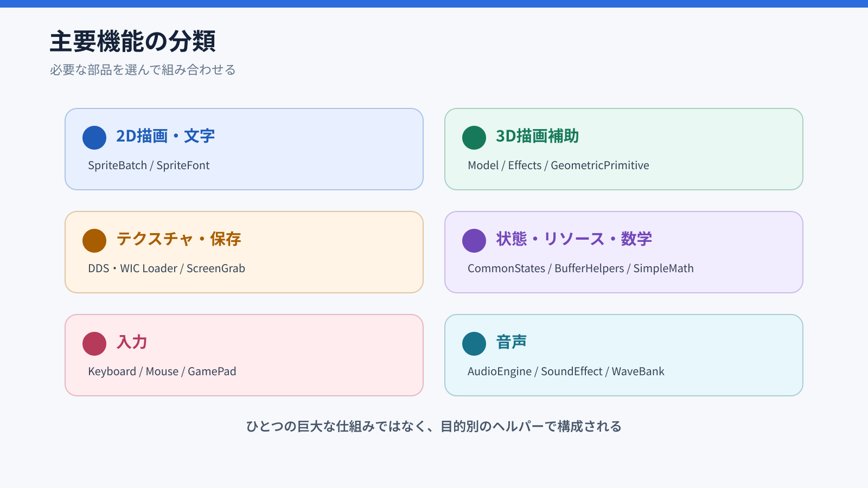Click the text AudioEngine / SoundEffect / WaveBank
The width and height of the screenshot is (868, 488).
566,371
